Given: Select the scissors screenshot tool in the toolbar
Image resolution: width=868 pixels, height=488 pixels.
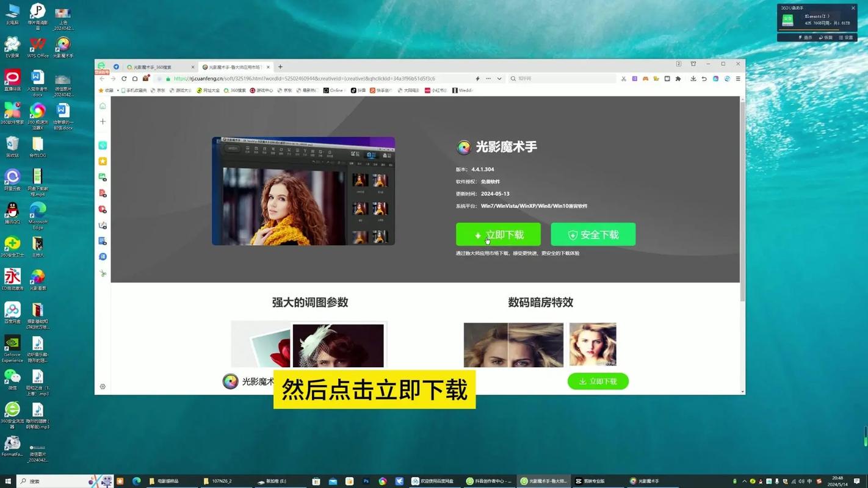Looking at the screenshot, I should click(x=624, y=79).
